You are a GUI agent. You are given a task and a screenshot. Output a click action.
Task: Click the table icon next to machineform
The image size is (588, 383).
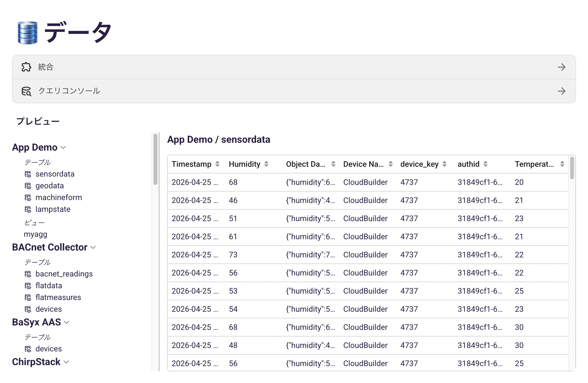[28, 198]
